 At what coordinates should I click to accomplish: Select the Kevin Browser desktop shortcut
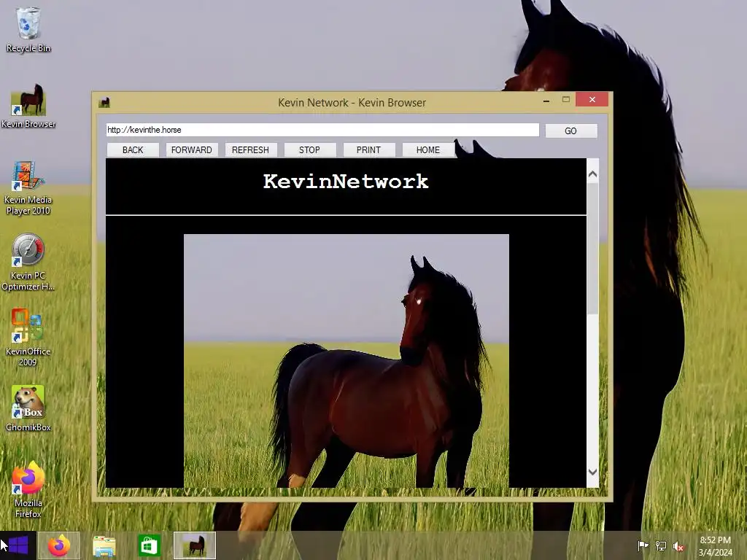28,106
